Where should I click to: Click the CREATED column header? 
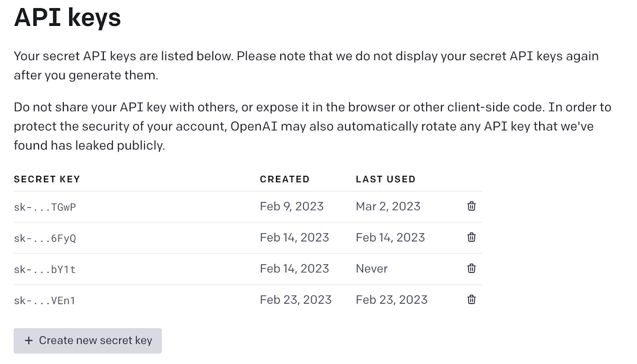pos(284,179)
